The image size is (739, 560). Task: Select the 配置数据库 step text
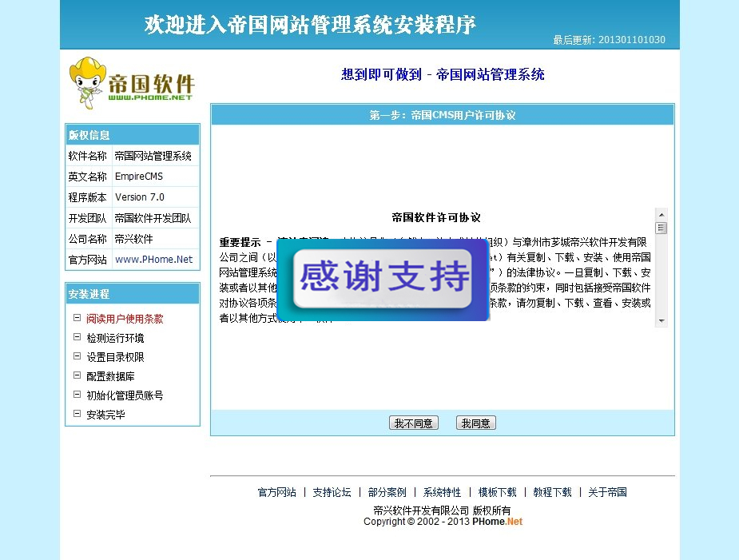click(x=110, y=376)
